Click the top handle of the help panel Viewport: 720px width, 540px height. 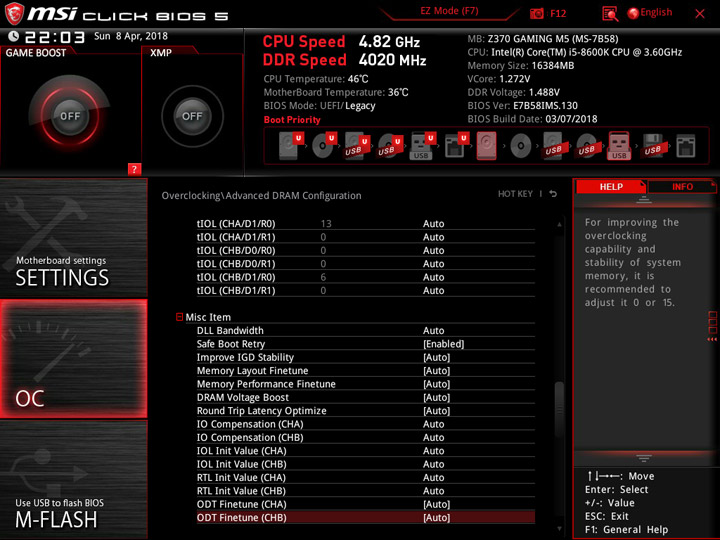[x=644, y=200]
